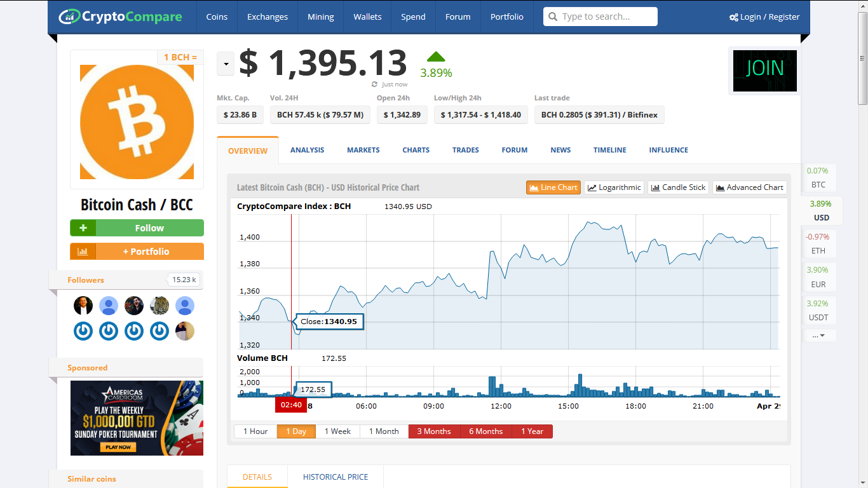Open the Portfolio navigation menu
The width and height of the screenshot is (868, 488).
507,17
